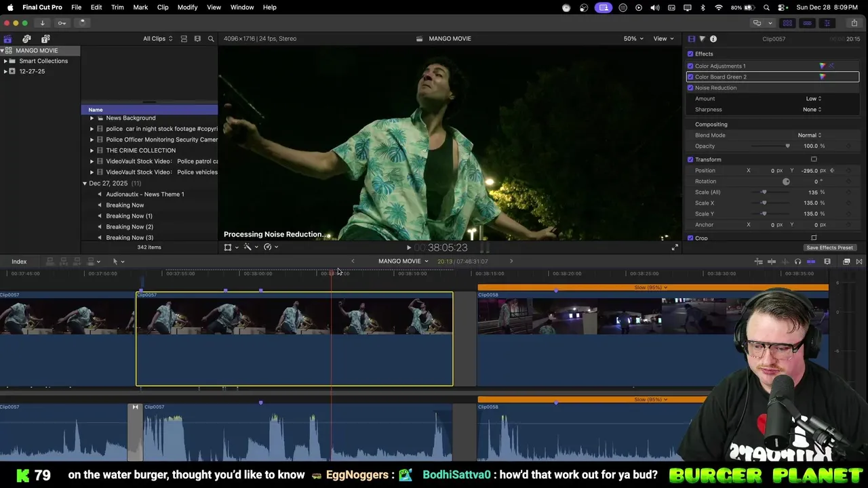Click the share/export button in toolbar

click(854, 23)
